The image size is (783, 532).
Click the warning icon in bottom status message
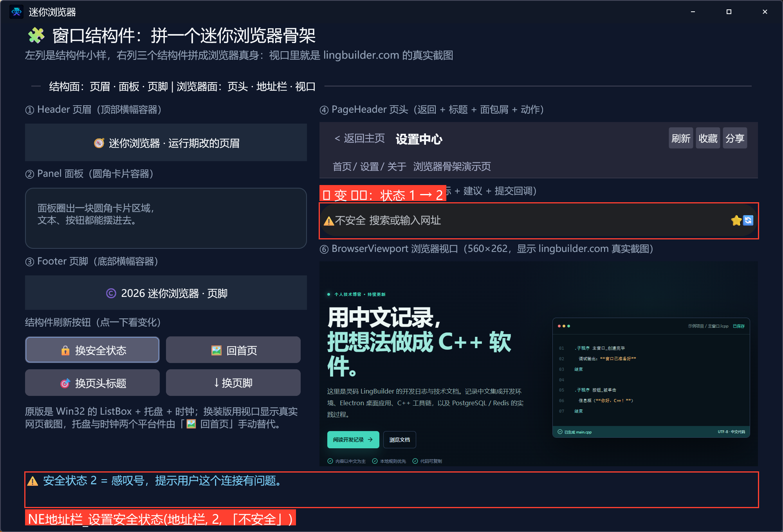33,481
